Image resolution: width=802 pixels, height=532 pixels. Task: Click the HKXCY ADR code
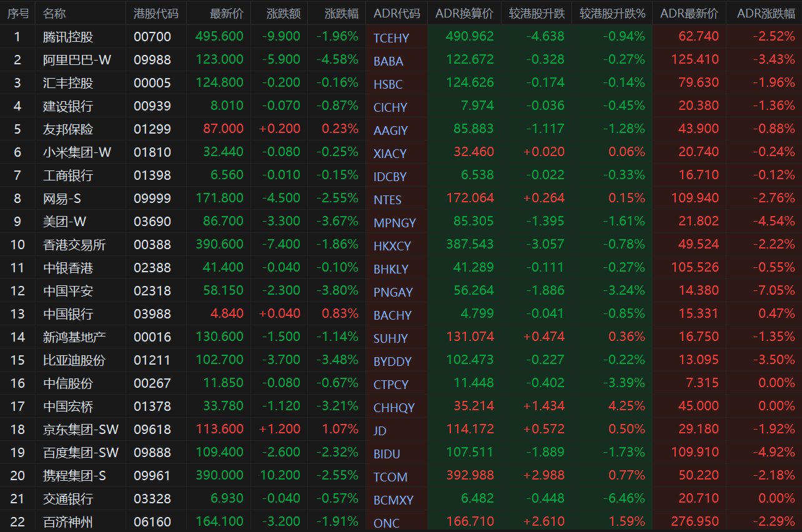pos(392,246)
